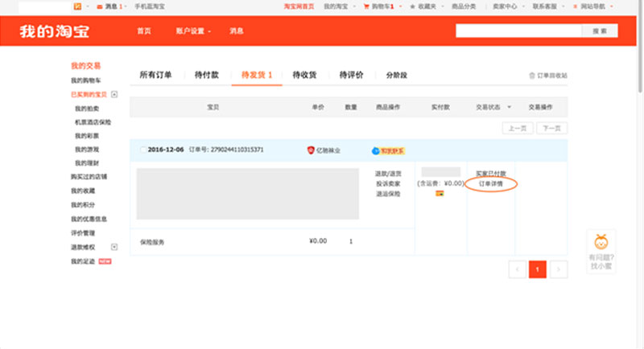Go to next page arrow in pagination
The height and width of the screenshot is (349, 644).
(x=559, y=269)
